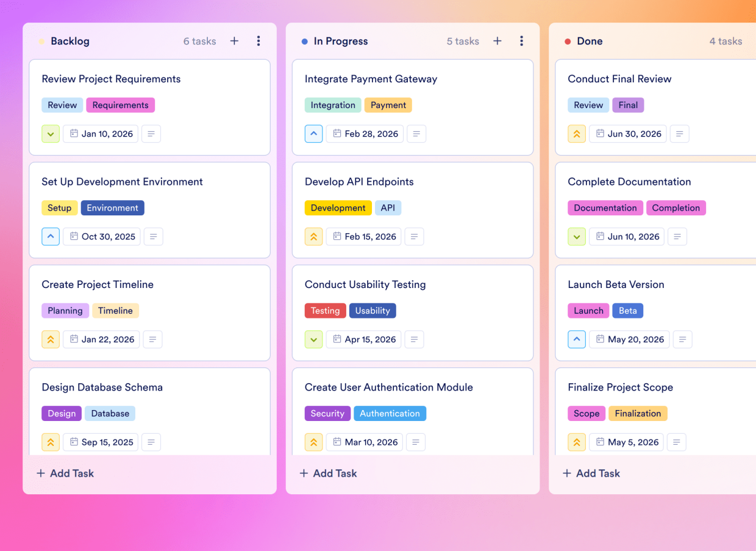
Task: Open the three-dot menu for the In Progress column
Action: coord(521,41)
